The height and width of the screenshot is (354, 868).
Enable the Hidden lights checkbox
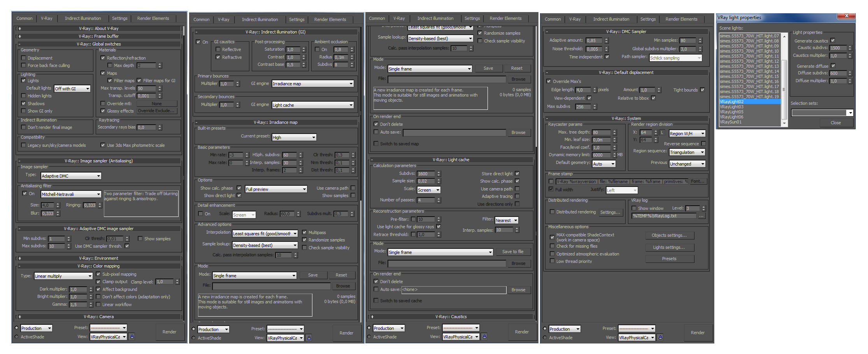tap(24, 96)
